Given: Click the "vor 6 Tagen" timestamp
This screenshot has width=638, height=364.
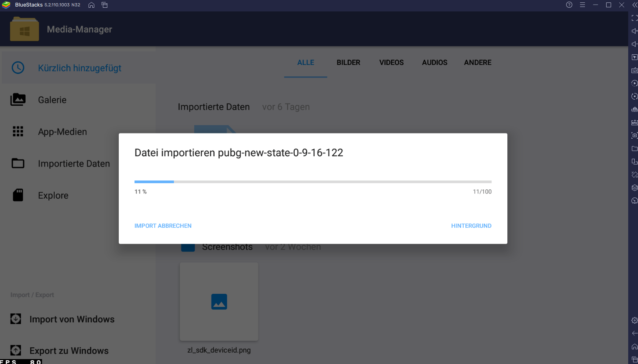Looking at the screenshot, I should coord(286,107).
